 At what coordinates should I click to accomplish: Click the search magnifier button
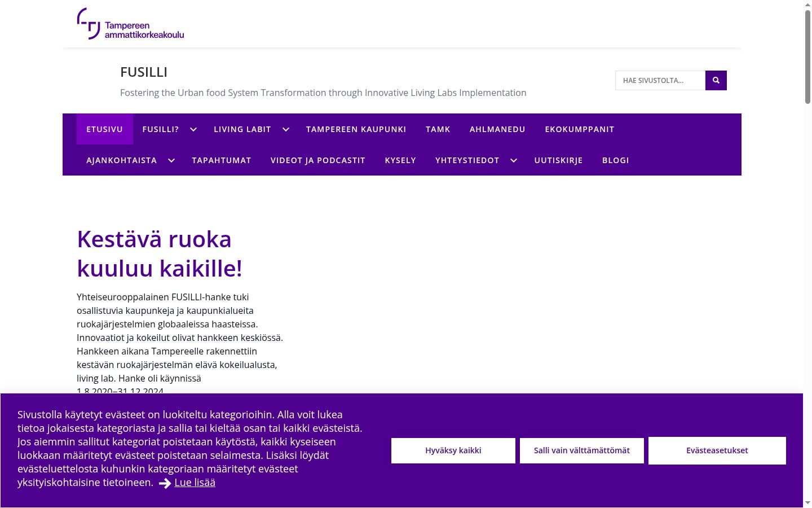tap(716, 80)
